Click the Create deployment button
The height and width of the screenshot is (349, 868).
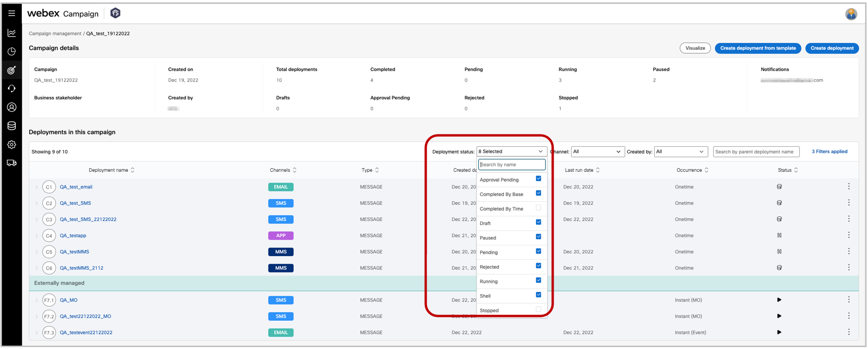[x=832, y=48]
